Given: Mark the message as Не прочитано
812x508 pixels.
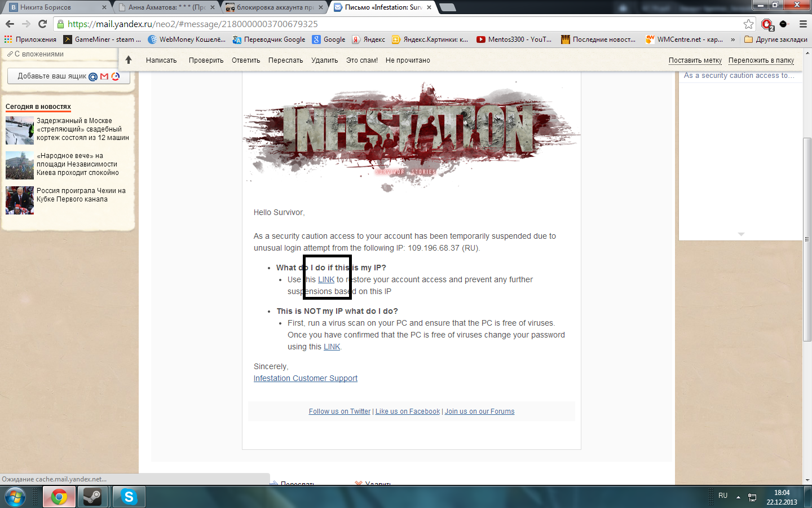Looking at the screenshot, I should pyautogui.click(x=408, y=60).
